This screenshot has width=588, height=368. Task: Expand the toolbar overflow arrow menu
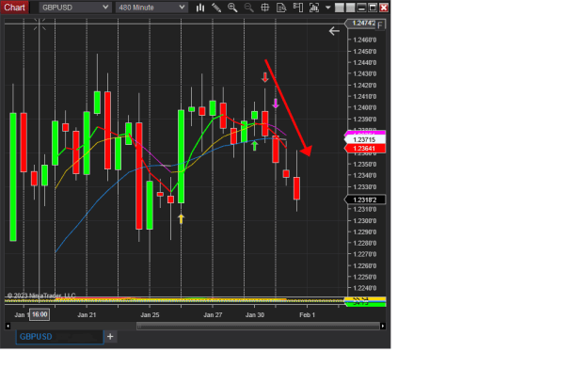click(327, 8)
